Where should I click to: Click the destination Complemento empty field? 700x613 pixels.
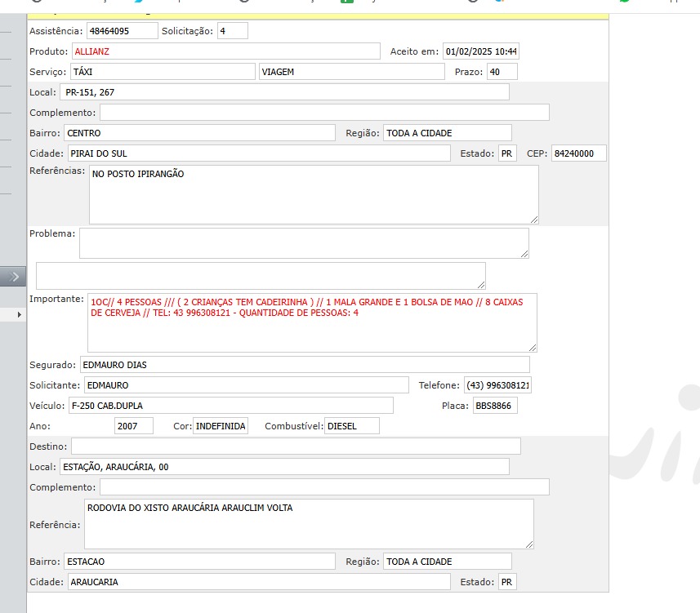tap(324, 487)
